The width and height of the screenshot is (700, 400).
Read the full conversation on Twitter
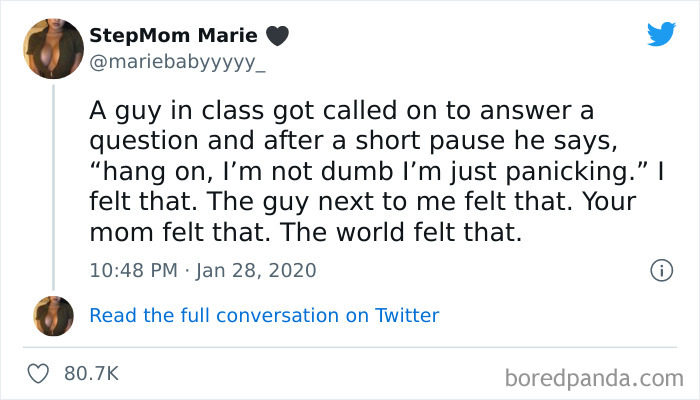(264, 315)
